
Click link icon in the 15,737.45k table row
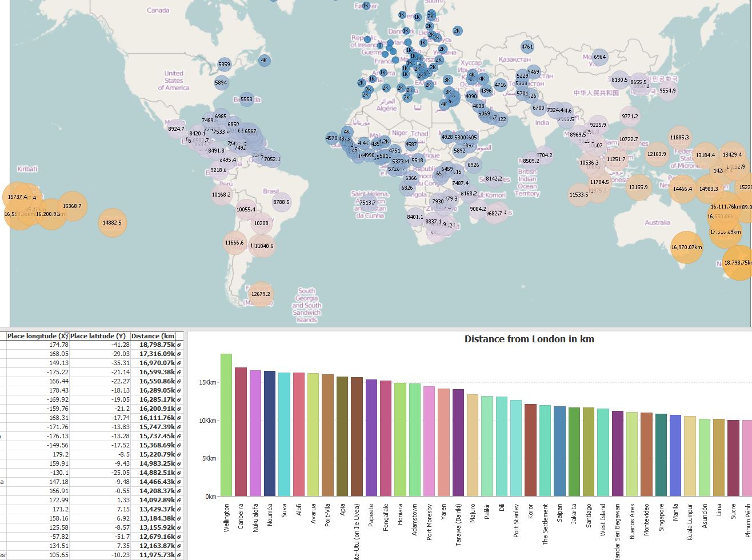coord(179,437)
